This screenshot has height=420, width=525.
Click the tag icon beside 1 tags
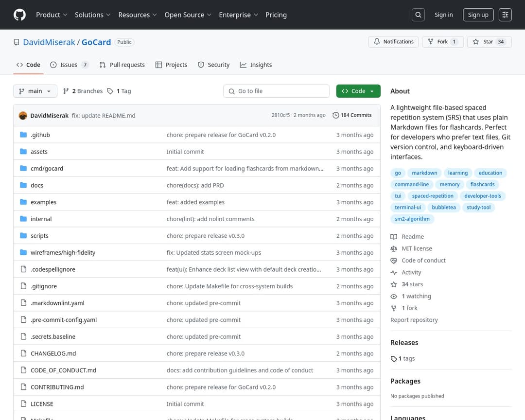tap(394, 359)
